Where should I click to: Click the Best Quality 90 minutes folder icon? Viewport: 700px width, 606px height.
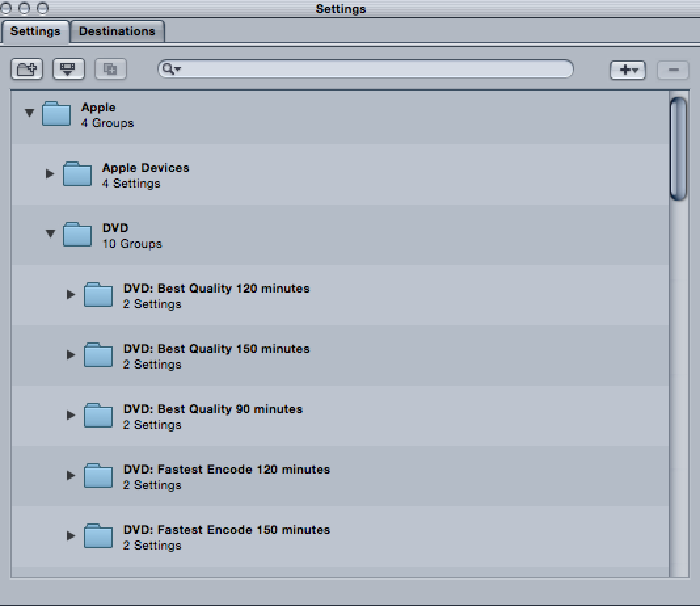click(x=98, y=415)
